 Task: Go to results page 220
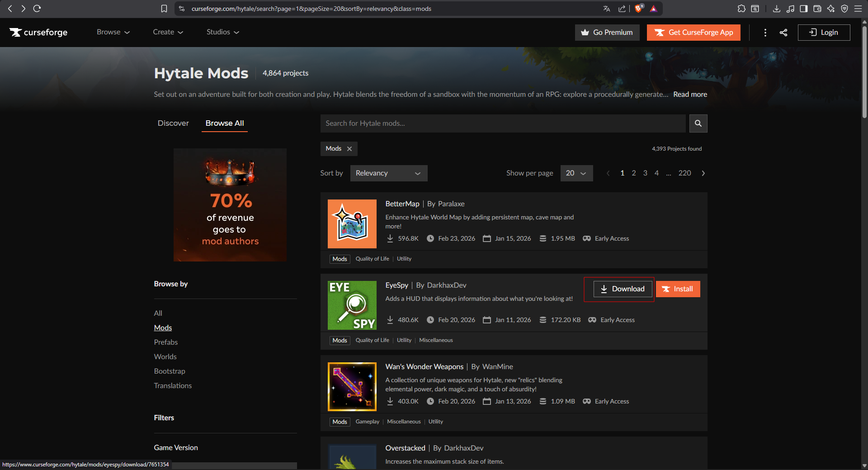coord(684,173)
